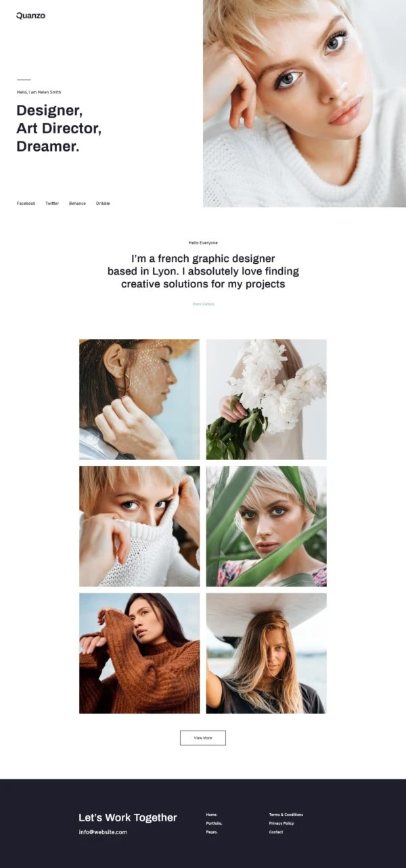
Task: Open the green leaves portrait photo
Action: pos(267,526)
